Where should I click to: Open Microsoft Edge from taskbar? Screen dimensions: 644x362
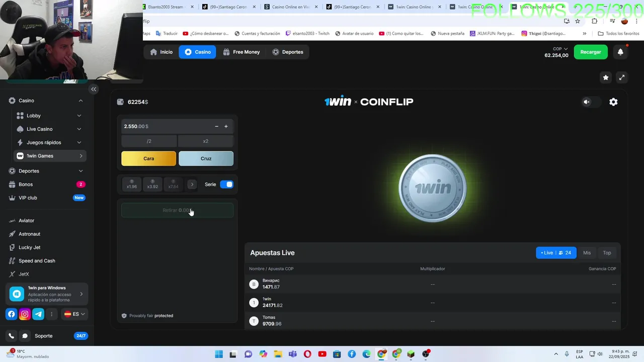pyautogui.click(x=367, y=354)
